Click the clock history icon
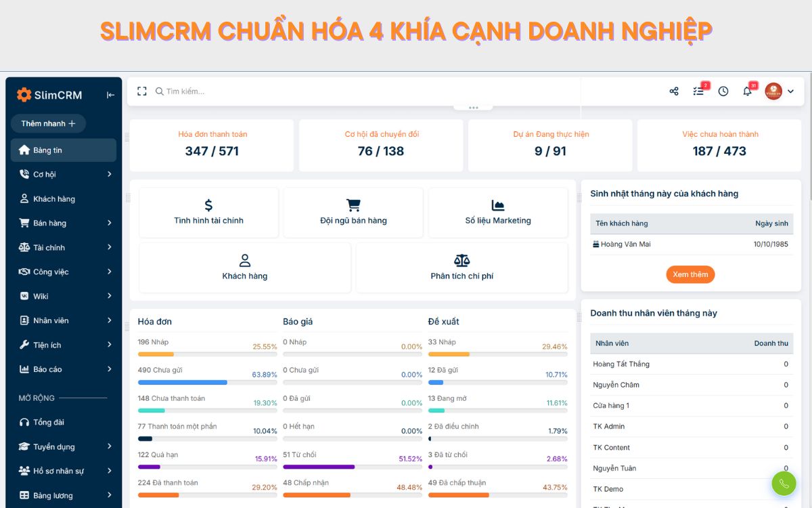Image resolution: width=812 pixels, height=508 pixels. [x=723, y=91]
